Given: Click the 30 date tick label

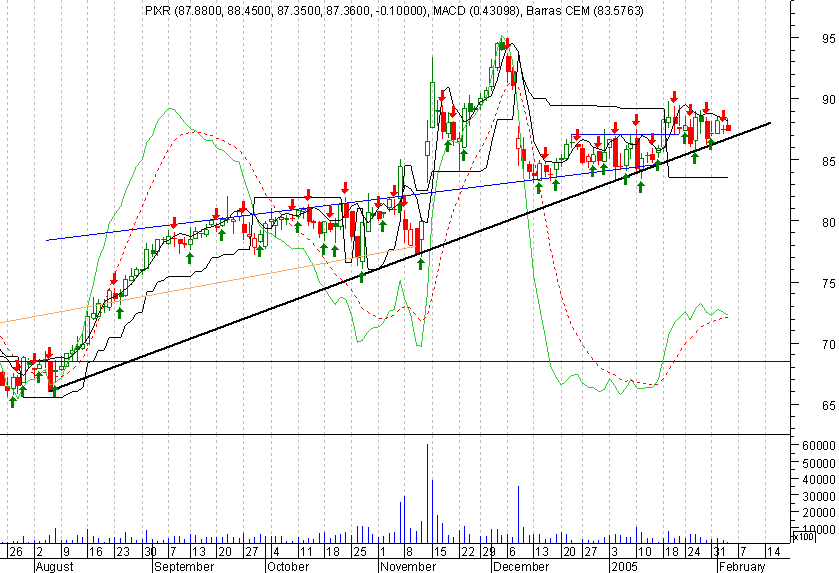Looking at the screenshot, I should 150,552.
